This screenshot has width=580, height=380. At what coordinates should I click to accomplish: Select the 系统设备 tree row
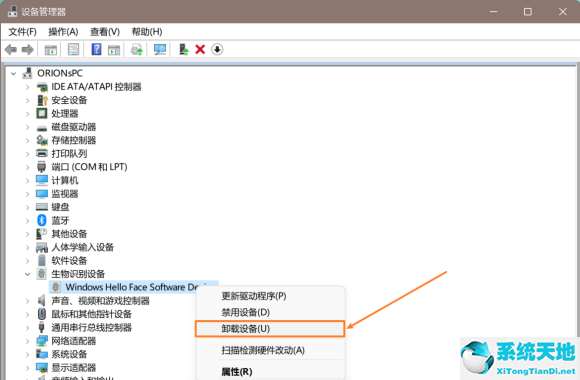pyautogui.click(x=69, y=354)
